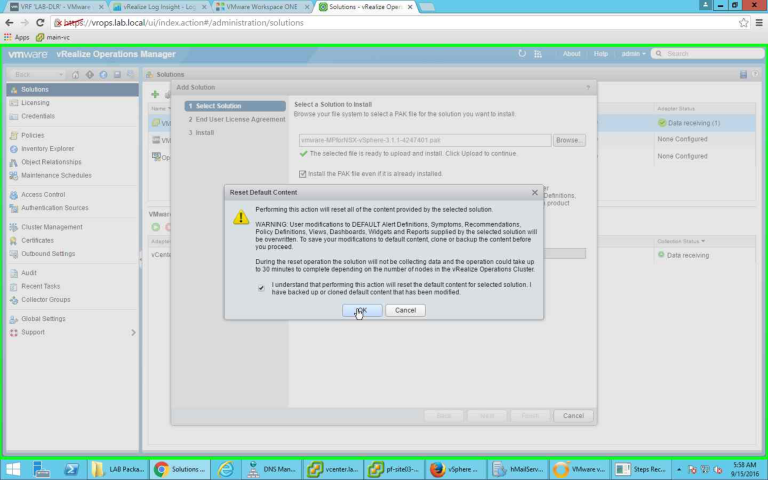Click the Adapter Status column header
This screenshot has width=768, height=480.
pyautogui.click(x=705, y=108)
